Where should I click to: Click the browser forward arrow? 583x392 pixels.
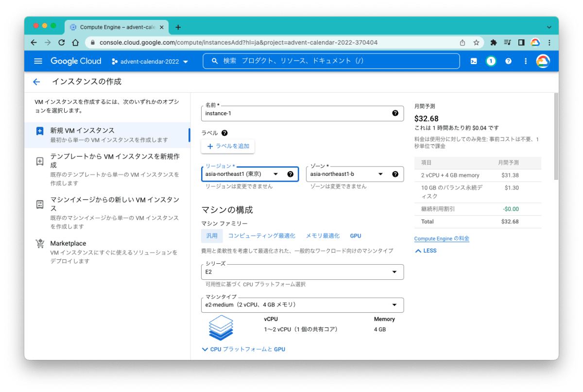48,42
